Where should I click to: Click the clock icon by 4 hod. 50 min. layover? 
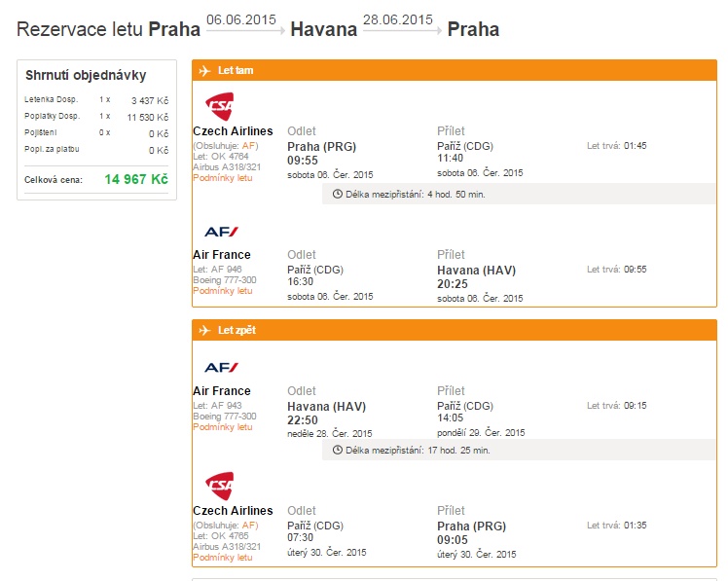pyautogui.click(x=338, y=194)
